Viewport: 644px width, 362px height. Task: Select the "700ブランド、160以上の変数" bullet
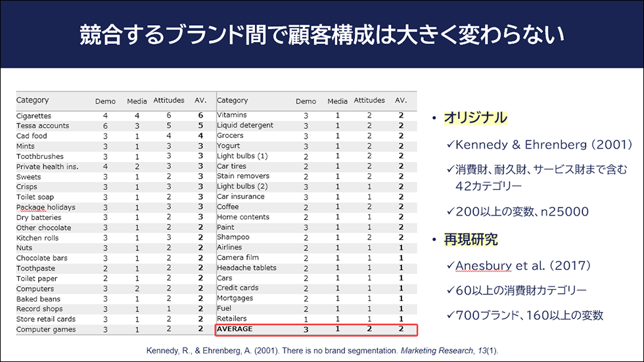530,315
